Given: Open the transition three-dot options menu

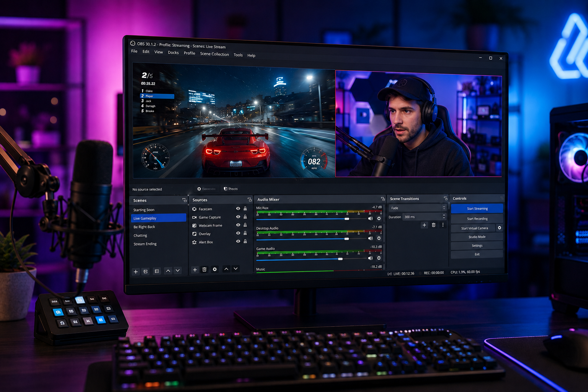Looking at the screenshot, I should [x=443, y=225].
